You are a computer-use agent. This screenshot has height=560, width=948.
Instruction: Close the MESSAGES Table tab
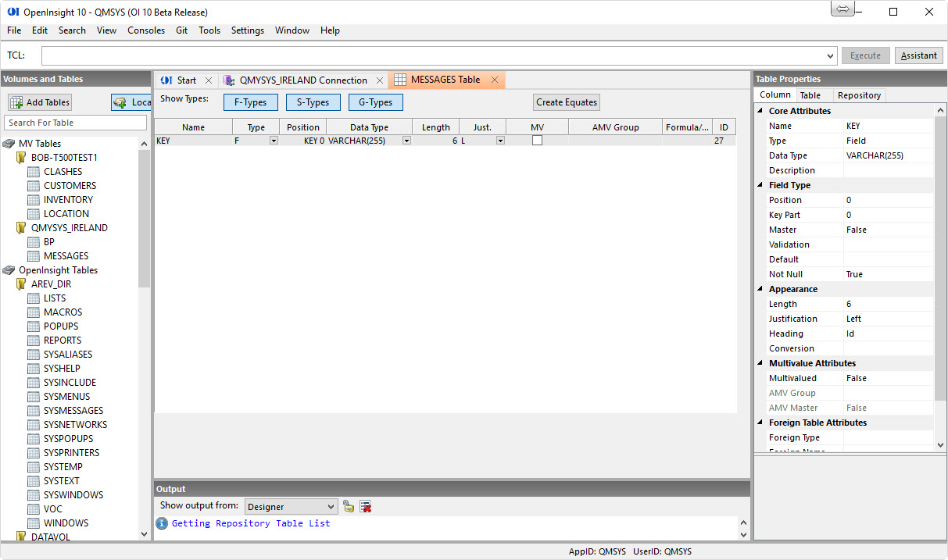click(495, 80)
